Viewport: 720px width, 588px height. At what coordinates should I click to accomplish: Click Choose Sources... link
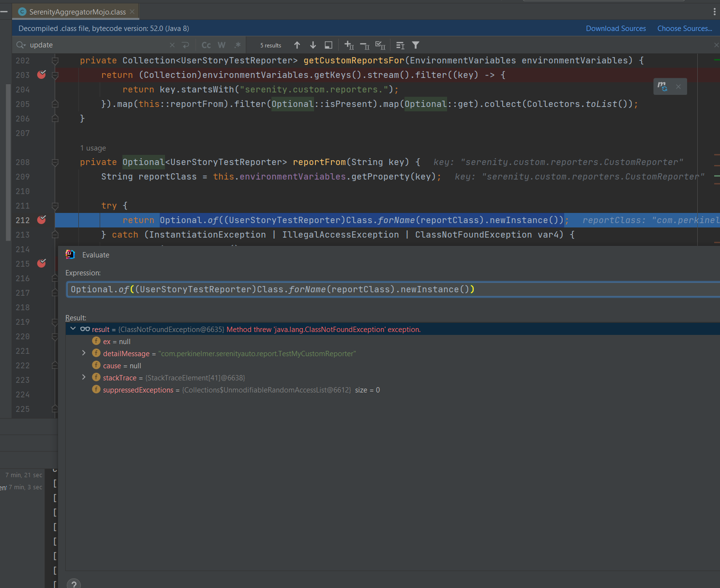pyautogui.click(x=685, y=29)
